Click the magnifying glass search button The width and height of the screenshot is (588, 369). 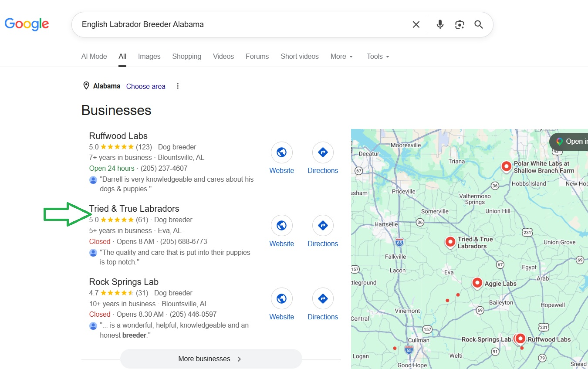tap(479, 24)
